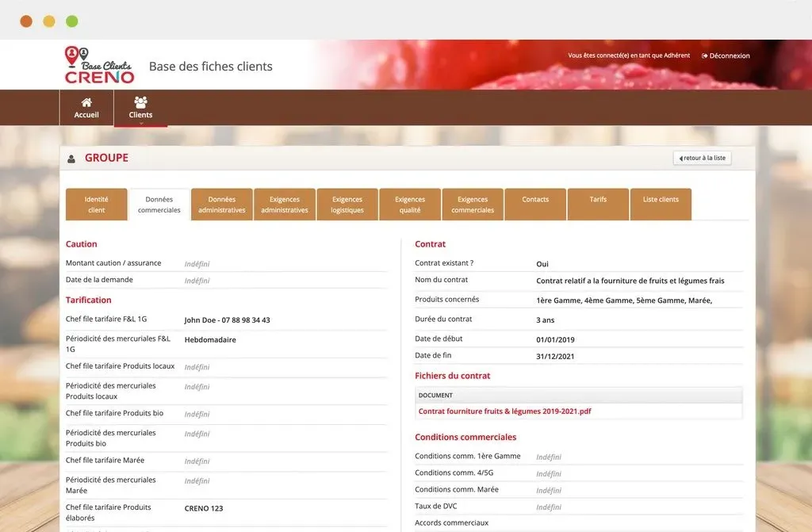Click the green window control dot
The height and width of the screenshot is (532, 812).
(x=72, y=21)
